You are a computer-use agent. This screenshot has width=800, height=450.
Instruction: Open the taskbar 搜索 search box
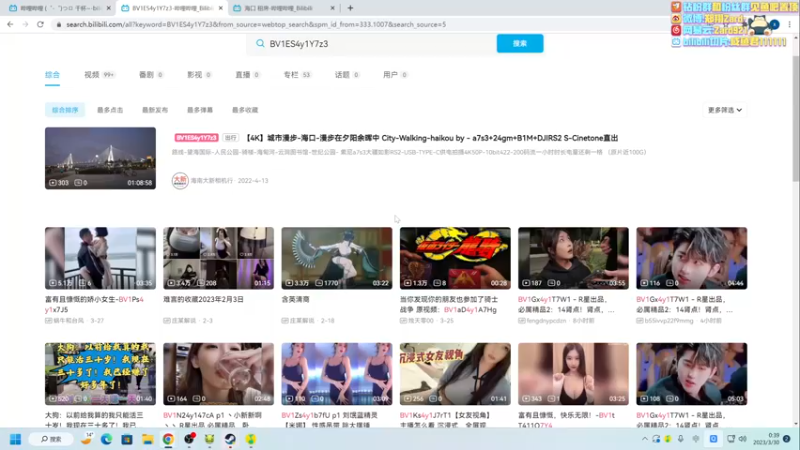tap(51, 439)
